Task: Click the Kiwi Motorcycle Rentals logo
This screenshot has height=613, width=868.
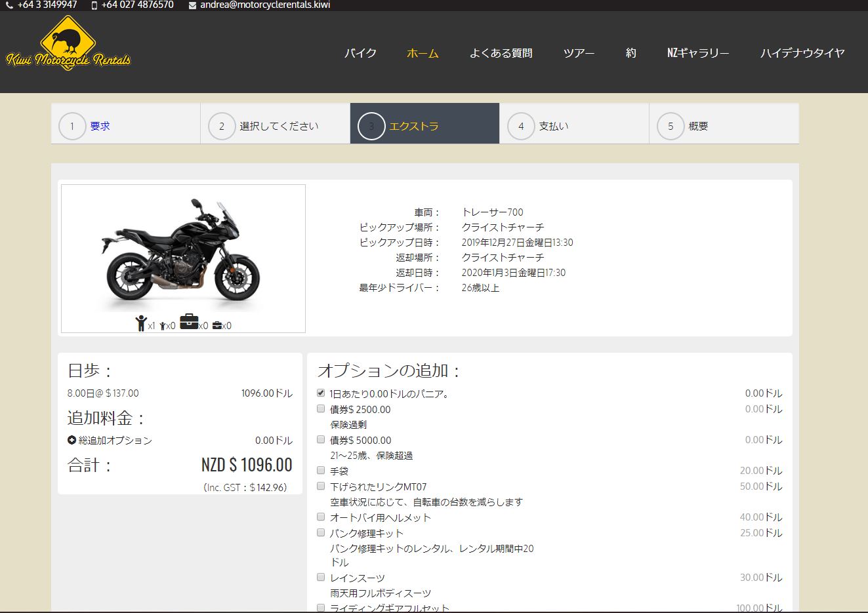Action: tap(68, 45)
